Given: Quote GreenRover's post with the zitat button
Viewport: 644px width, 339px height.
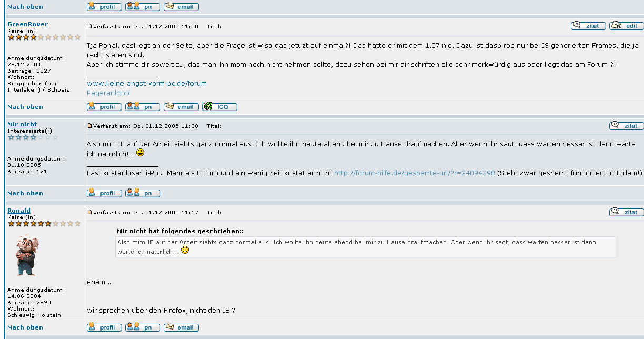Looking at the screenshot, I should 588,26.
